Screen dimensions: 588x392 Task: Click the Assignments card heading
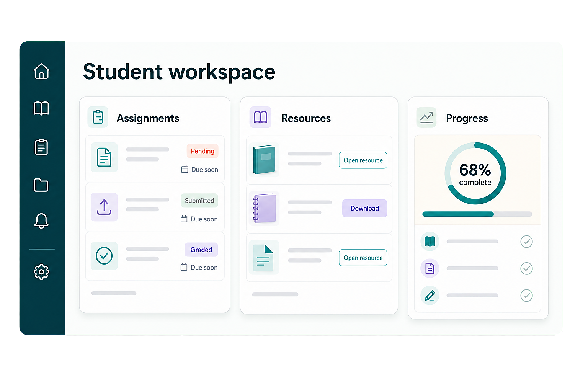pyautogui.click(x=148, y=118)
